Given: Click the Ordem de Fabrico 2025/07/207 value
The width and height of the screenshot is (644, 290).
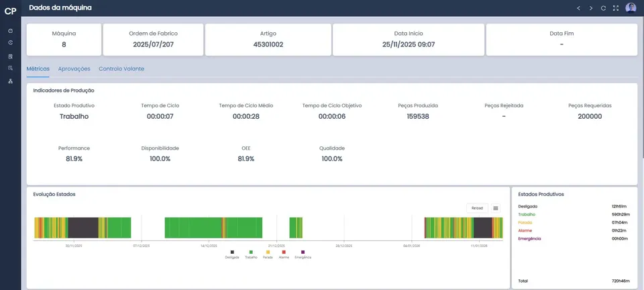Looking at the screenshot, I should click(x=153, y=45).
